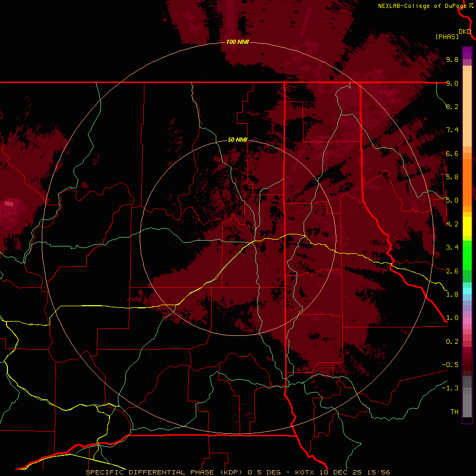The image size is (476, 476).
Task: Click the 9.0 value on the scale
Action: (452, 83)
